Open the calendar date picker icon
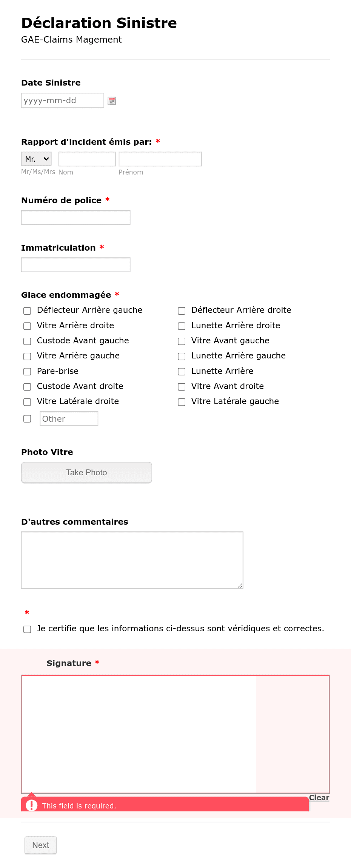351x868 pixels. (x=112, y=101)
